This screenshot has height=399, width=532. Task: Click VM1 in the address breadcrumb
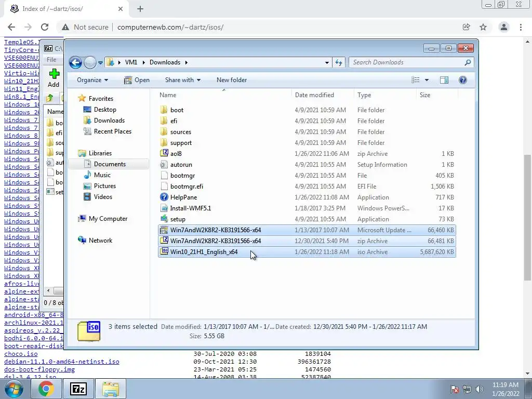pyautogui.click(x=131, y=62)
